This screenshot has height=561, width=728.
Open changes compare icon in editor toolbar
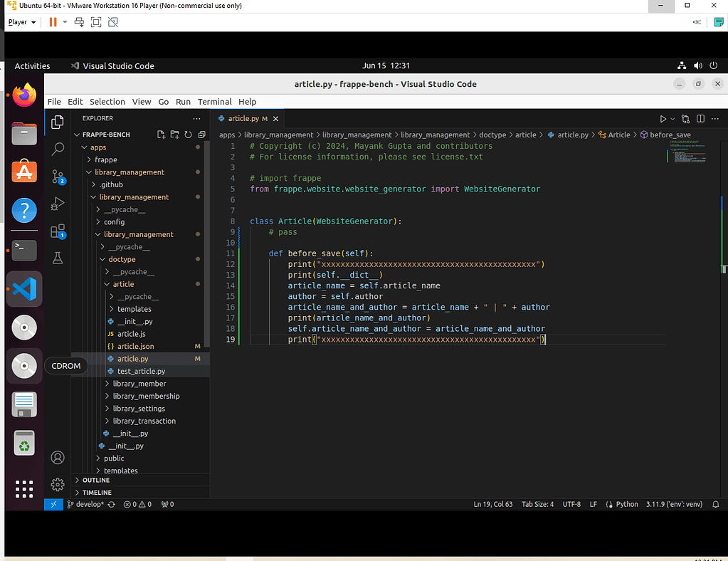686,119
